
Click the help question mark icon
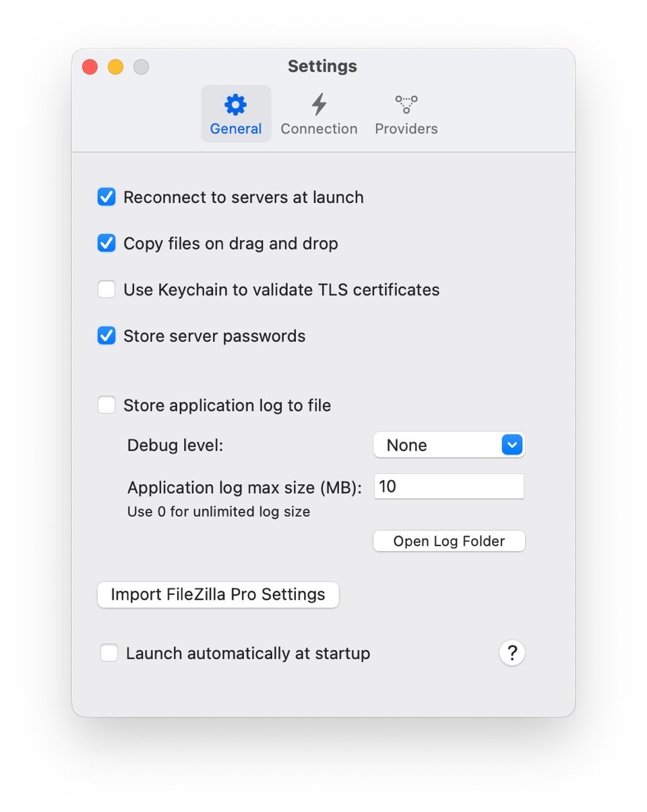click(512, 653)
